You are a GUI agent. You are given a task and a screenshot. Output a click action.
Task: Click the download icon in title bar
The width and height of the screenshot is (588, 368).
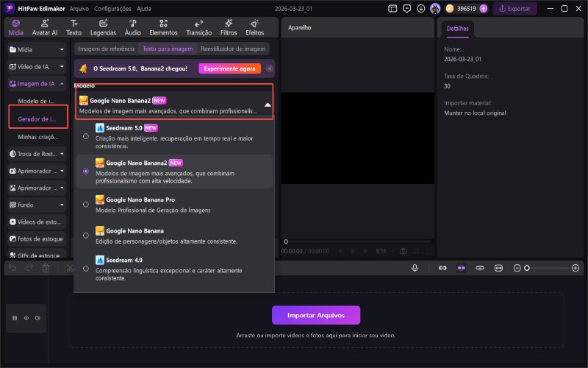click(x=420, y=9)
